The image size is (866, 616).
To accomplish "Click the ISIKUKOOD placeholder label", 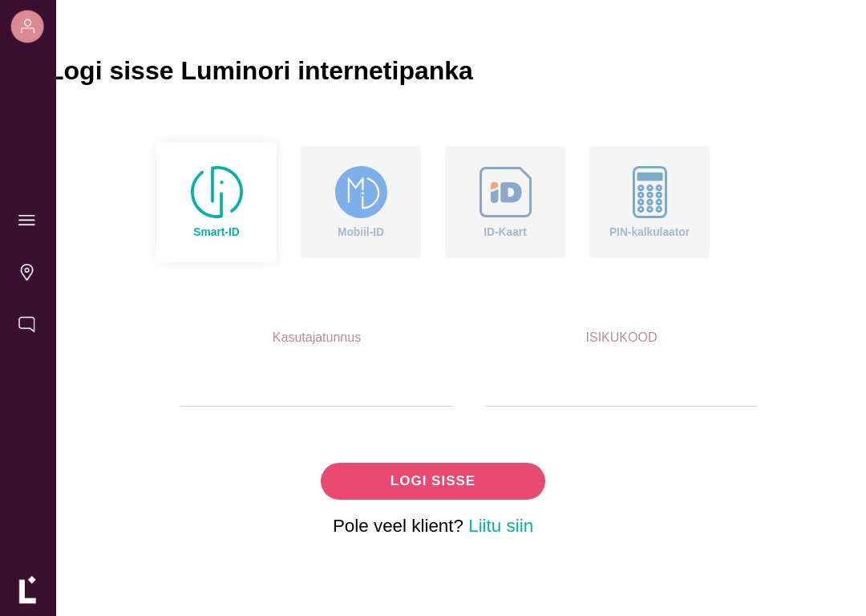I will click(x=621, y=337).
